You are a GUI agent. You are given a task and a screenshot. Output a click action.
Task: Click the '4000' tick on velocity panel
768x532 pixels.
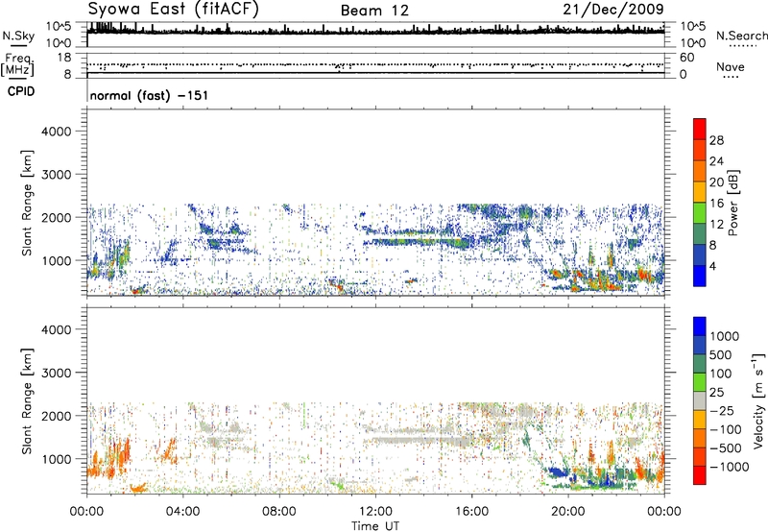57,329
